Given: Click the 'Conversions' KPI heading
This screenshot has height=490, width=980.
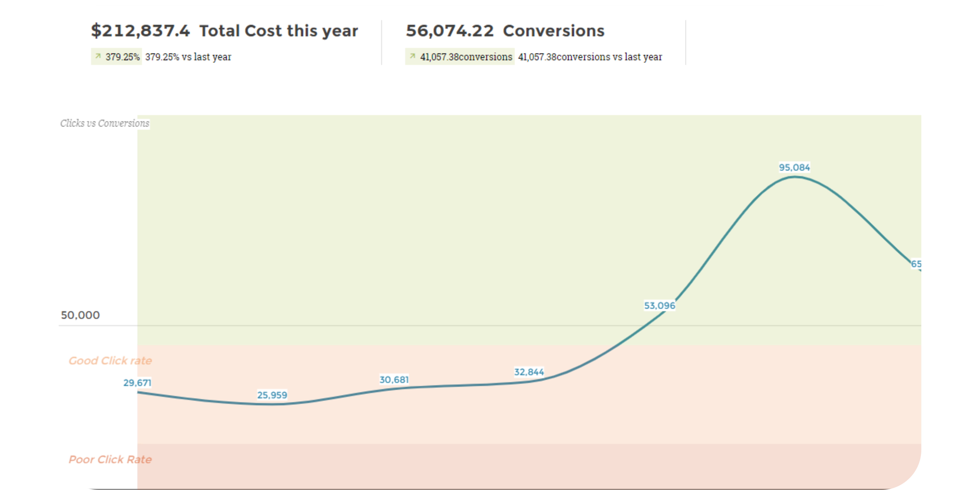Looking at the screenshot, I should (x=554, y=31).
